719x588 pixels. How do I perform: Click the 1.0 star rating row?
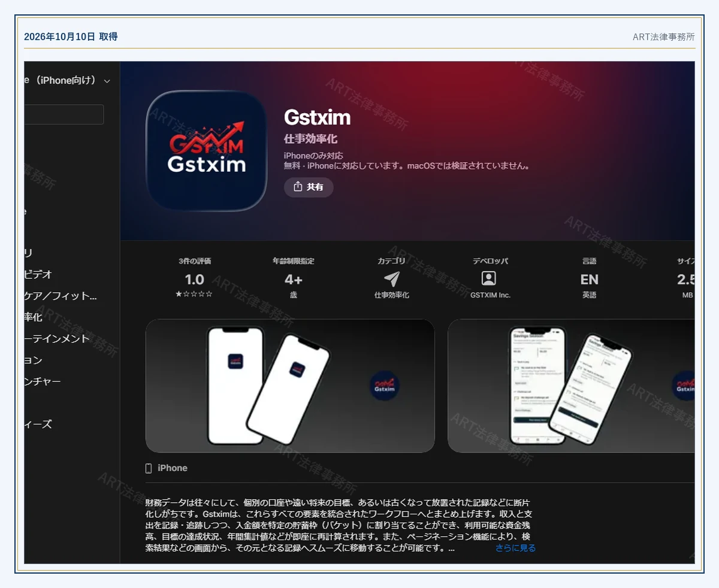point(194,294)
